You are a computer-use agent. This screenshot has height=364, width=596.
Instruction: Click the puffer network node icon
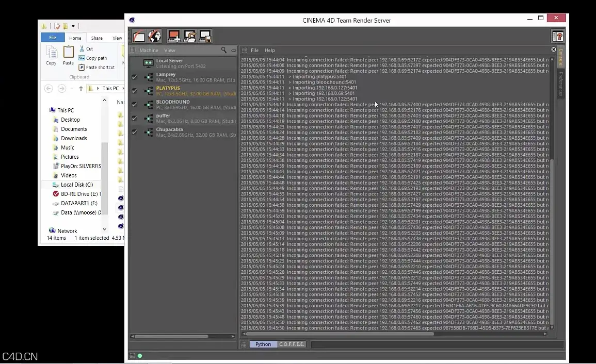pos(149,118)
